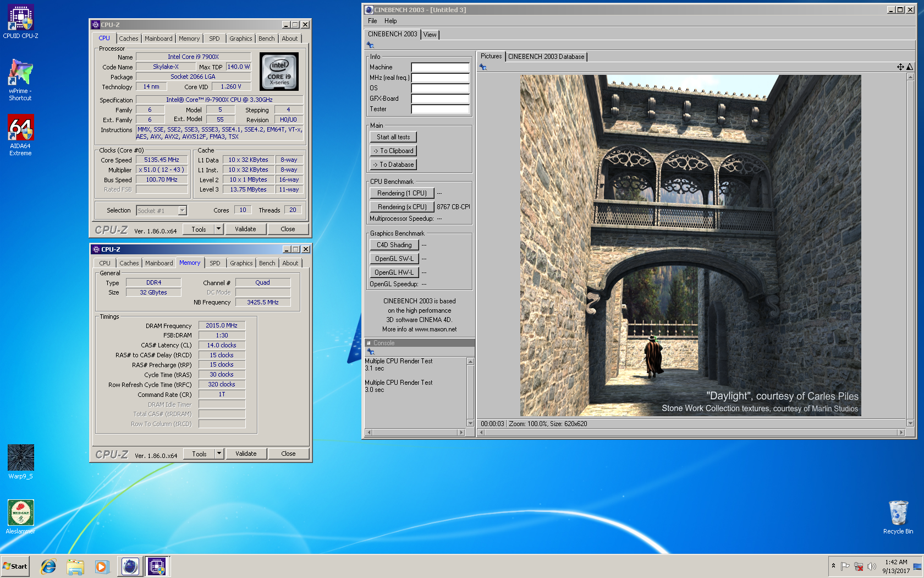Click the Tools button in the lower CPU-Z window
The width and height of the screenshot is (924, 578).
(x=199, y=454)
